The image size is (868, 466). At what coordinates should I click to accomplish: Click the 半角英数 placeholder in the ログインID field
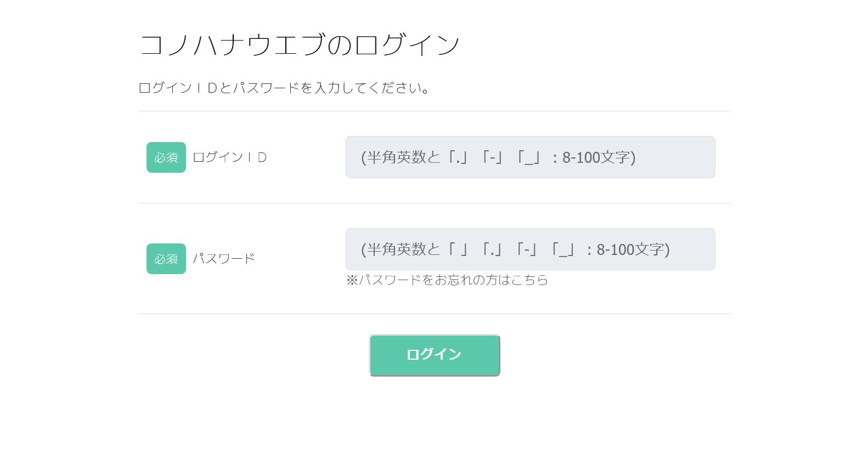click(x=397, y=158)
